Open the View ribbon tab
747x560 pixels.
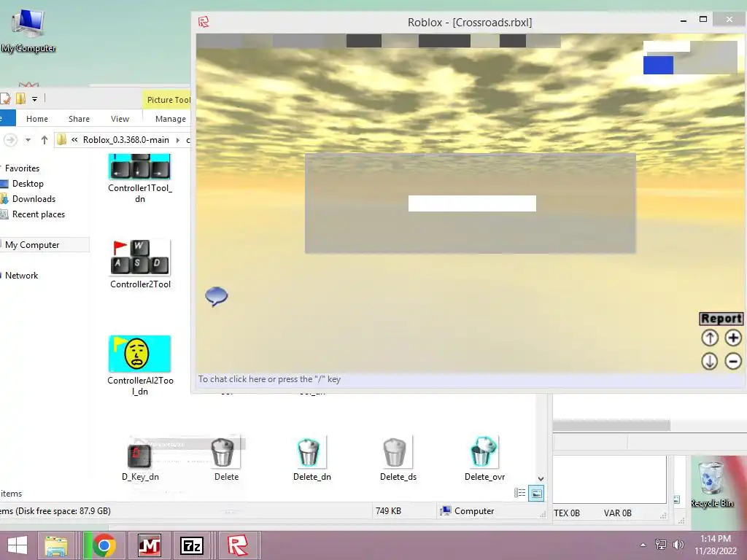(x=120, y=119)
